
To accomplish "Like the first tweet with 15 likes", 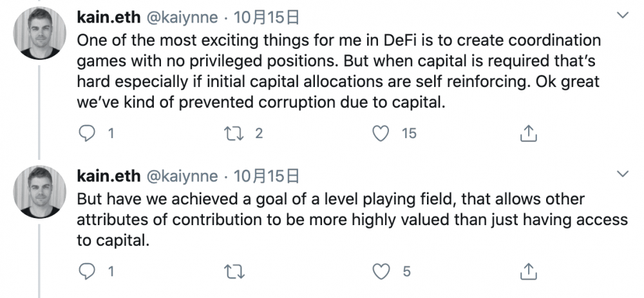I will point(383,134).
